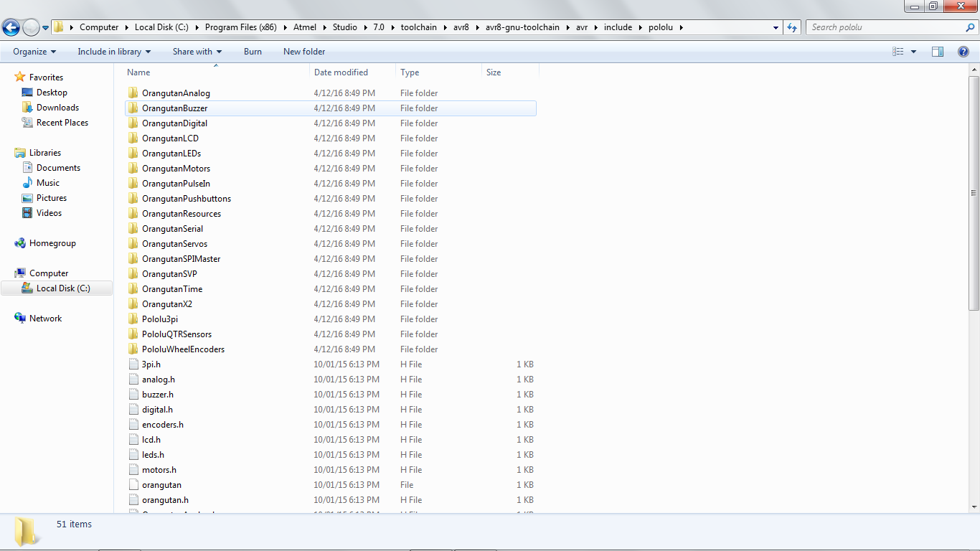Viewport: 980px width, 551px height.
Task: Click the Burn toolbar button
Action: pos(253,52)
